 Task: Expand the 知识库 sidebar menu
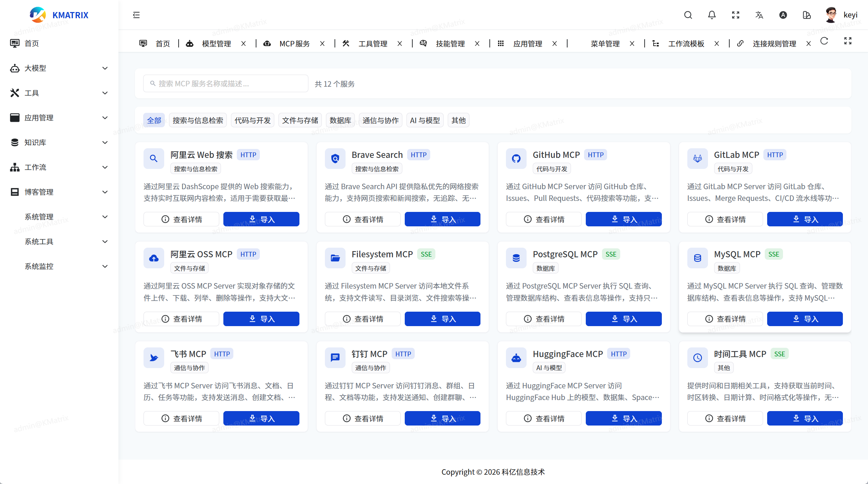coord(59,142)
